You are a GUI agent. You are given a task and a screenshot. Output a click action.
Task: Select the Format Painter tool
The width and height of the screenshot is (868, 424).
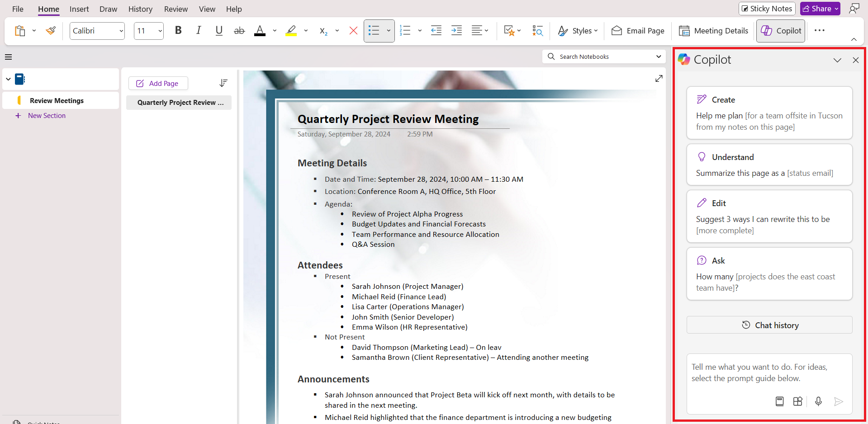pos(51,31)
